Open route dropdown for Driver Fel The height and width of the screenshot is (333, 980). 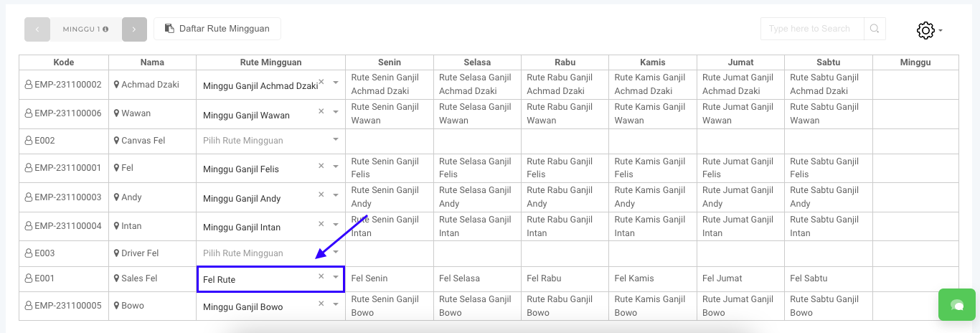pos(270,253)
